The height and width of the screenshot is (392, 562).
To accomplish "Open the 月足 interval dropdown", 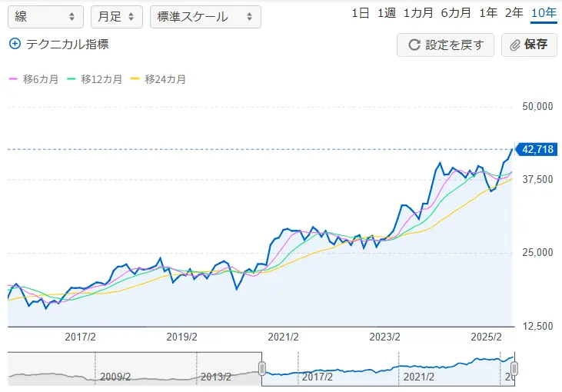I will click(117, 17).
